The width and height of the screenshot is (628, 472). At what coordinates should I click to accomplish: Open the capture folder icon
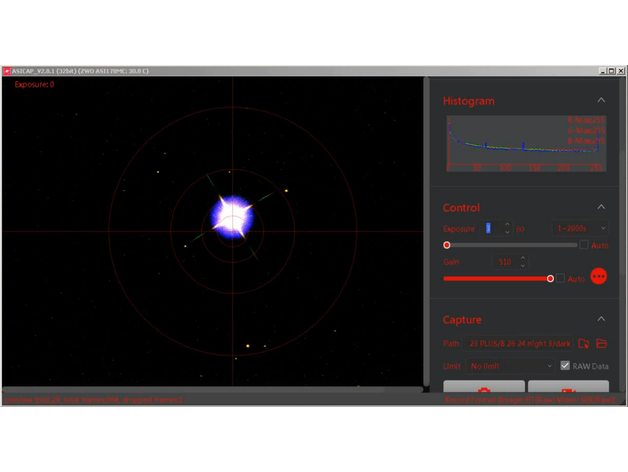601,344
